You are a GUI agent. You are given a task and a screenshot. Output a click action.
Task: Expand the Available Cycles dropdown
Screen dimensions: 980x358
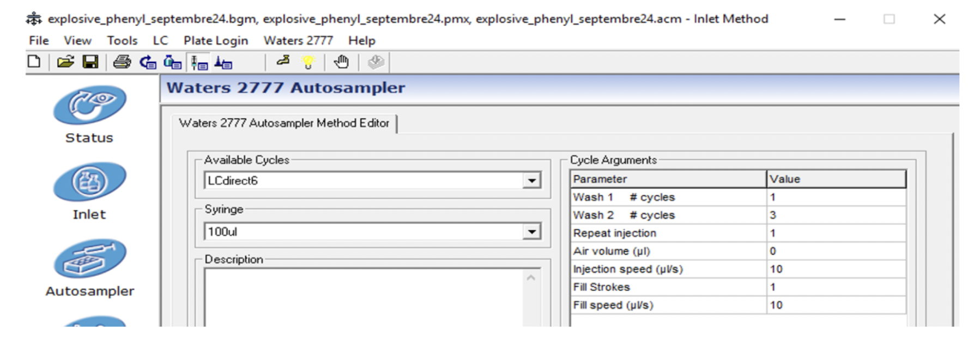click(531, 181)
